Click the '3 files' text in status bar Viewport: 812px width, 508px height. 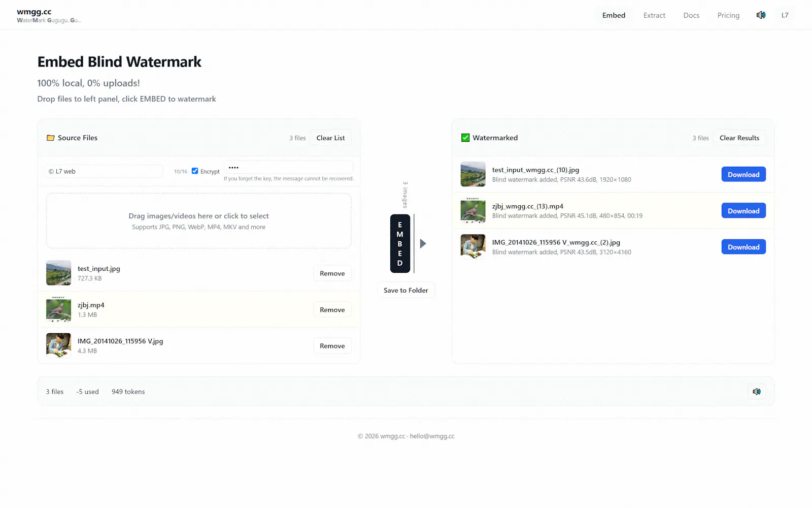(55, 392)
